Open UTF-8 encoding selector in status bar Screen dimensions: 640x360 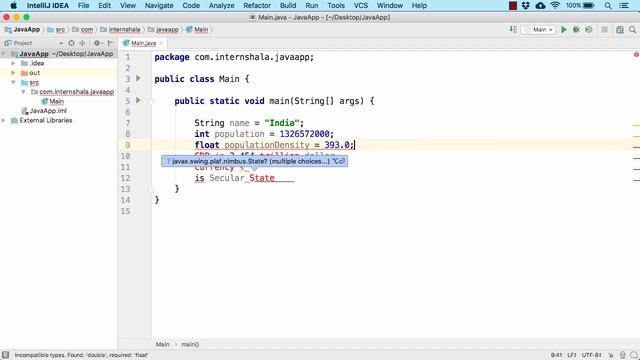[x=591, y=355]
